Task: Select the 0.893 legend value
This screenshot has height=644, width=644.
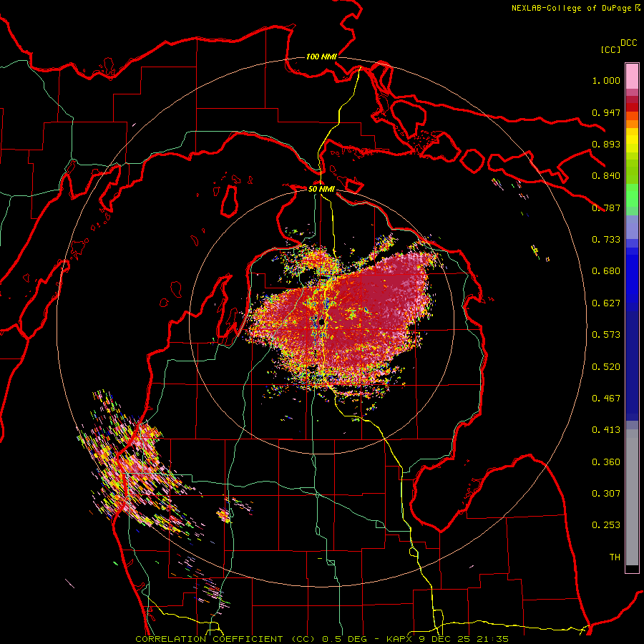Action: (606, 144)
